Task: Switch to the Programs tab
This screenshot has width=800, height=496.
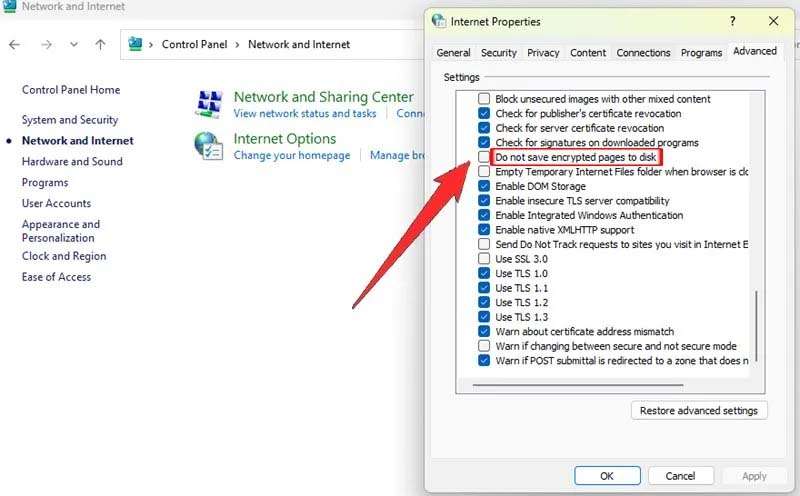Action: [701, 53]
